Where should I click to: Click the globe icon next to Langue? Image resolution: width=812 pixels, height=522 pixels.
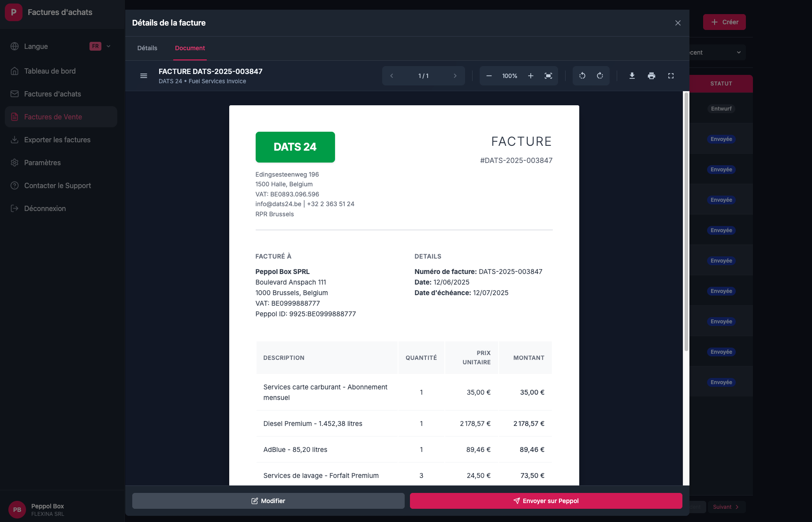pyautogui.click(x=15, y=46)
